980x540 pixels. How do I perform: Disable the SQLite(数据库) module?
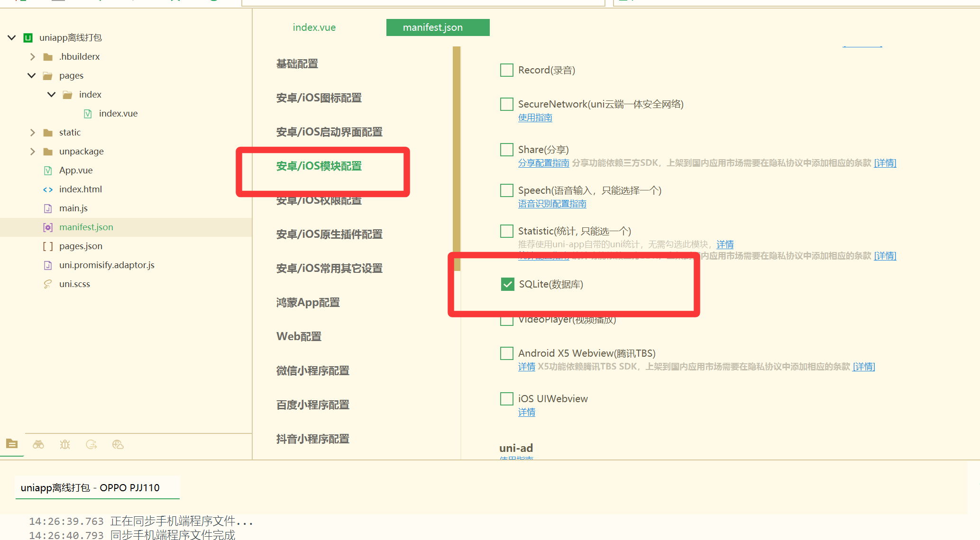click(x=508, y=284)
